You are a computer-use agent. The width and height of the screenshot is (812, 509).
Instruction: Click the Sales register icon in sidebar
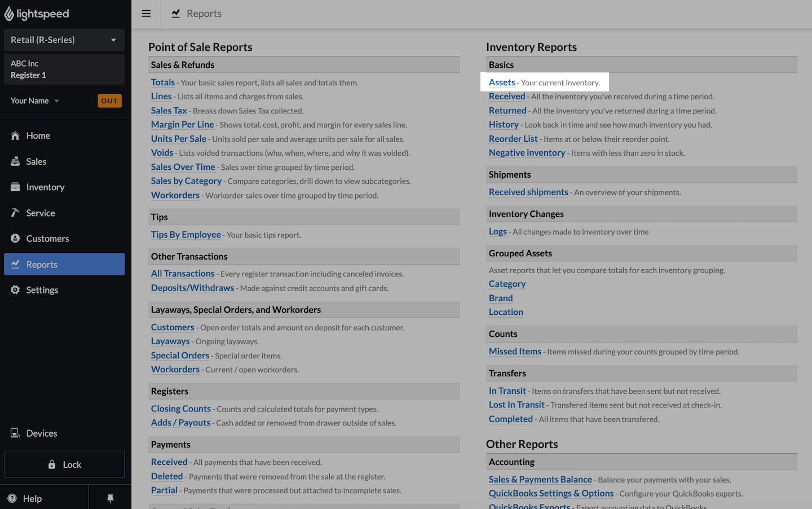(15, 161)
